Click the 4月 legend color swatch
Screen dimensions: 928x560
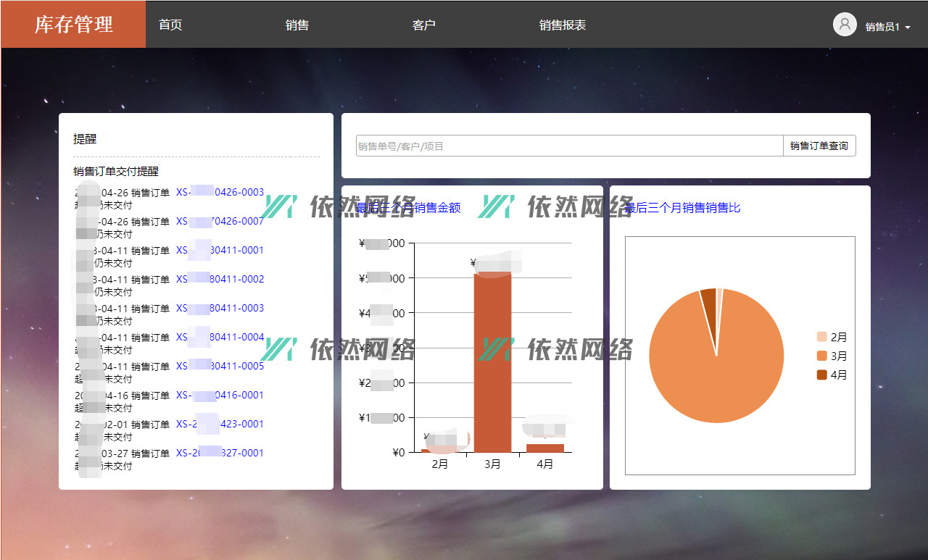click(x=821, y=375)
